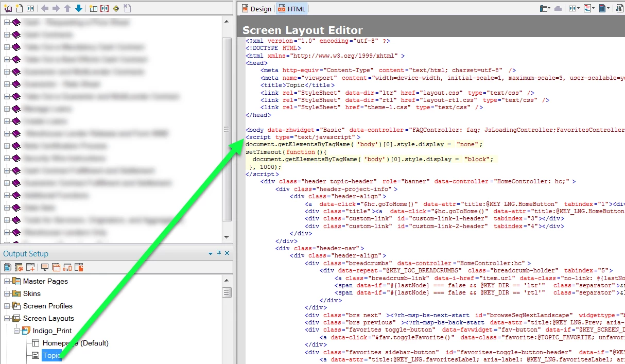This screenshot has height=364, width=625.
Task: Click the binoculars find icon
Action: click(620, 8)
